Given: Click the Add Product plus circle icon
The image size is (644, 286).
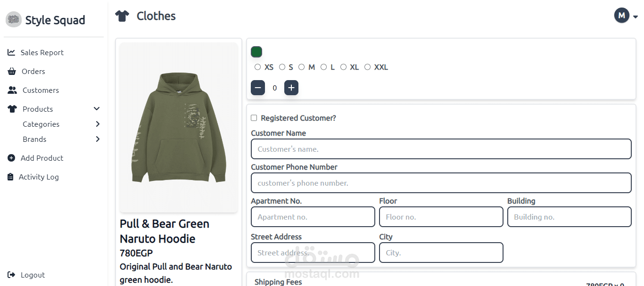Looking at the screenshot, I should click(x=11, y=158).
